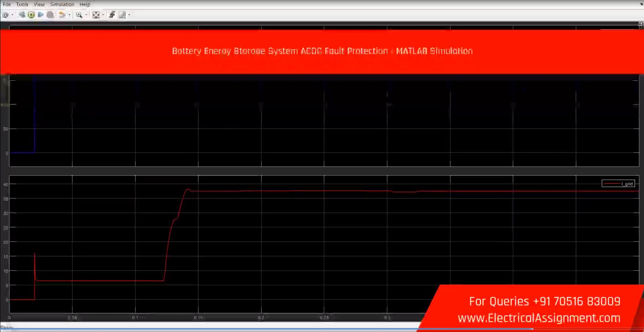Open the Tools menu
This screenshot has height=332, width=644.
pos(22,4)
